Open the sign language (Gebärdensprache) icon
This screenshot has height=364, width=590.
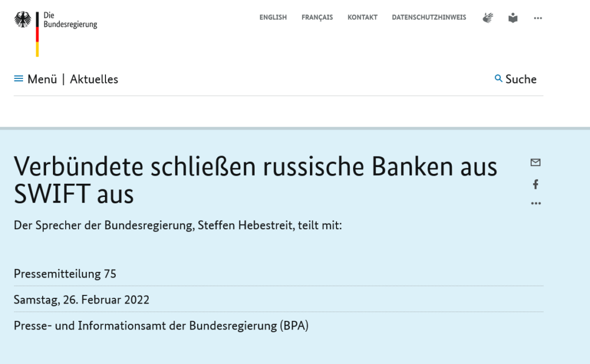tap(488, 18)
